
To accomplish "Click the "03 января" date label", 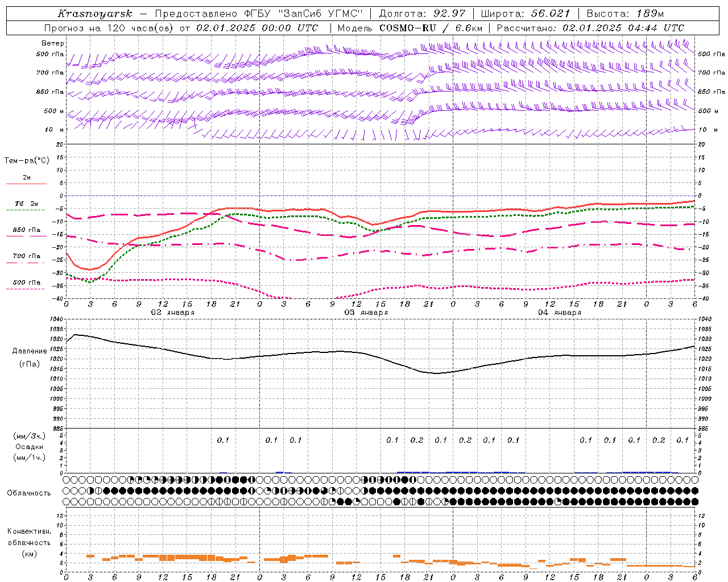I will [x=366, y=313].
